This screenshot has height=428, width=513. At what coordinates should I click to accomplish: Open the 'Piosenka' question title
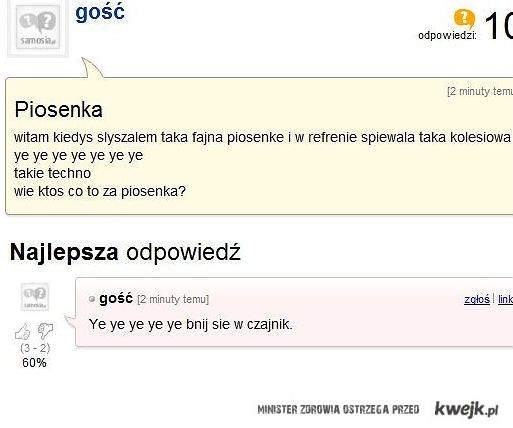tap(59, 110)
